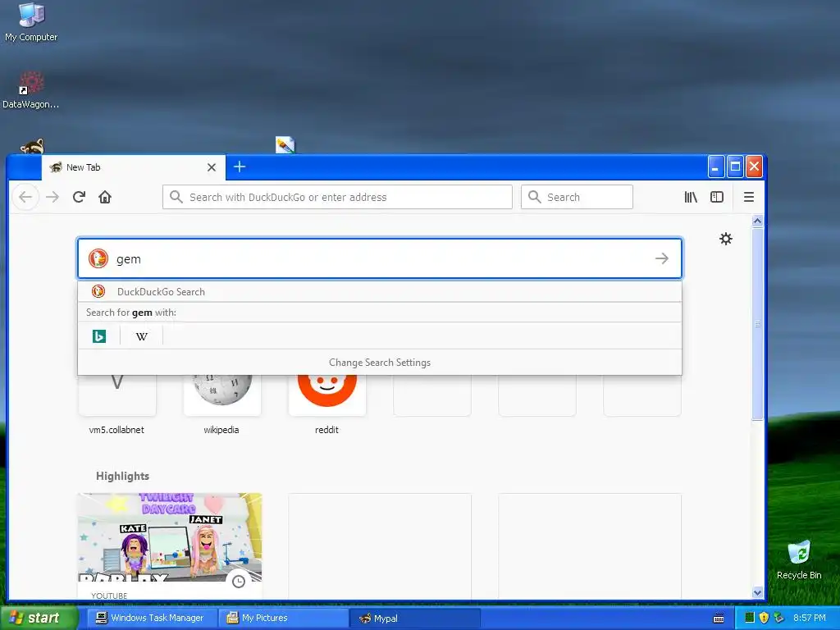Open Change Search Settings
The image size is (840, 630).
[x=380, y=363]
